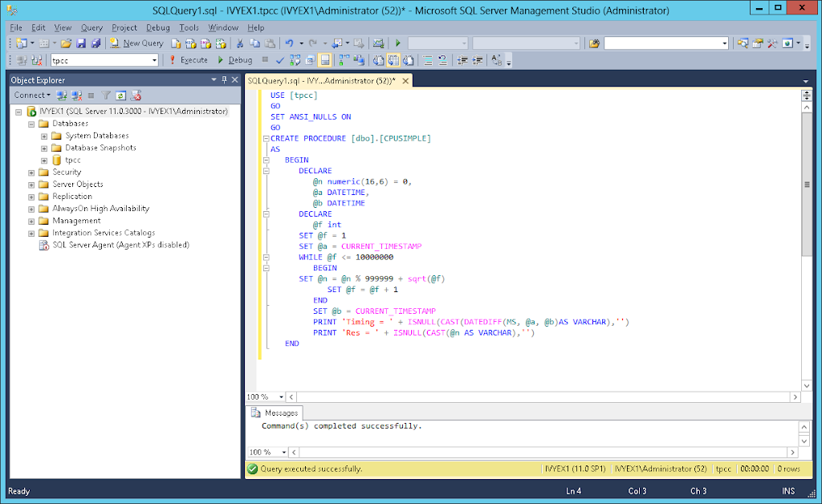Open the Toolbox wrench icon

click(772, 43)
